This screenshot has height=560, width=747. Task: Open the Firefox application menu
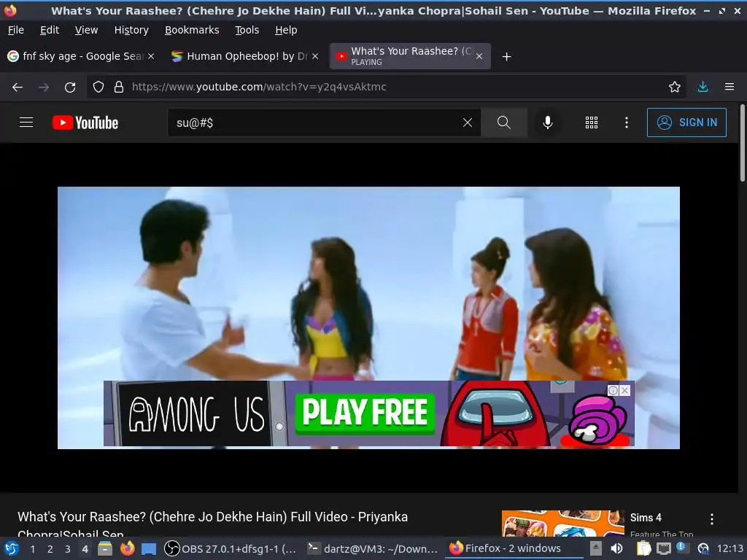[x=729, y=87]
